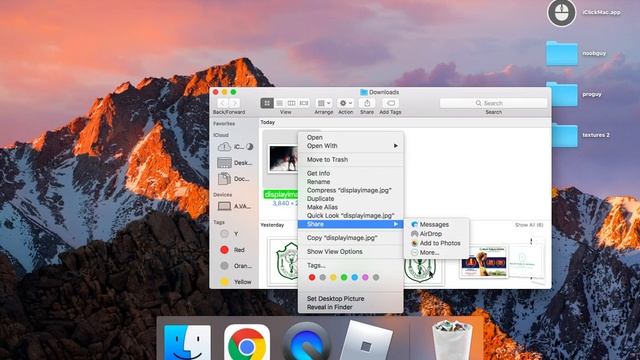Choose Make Alias
640x360 pixels.
(351, 207)
